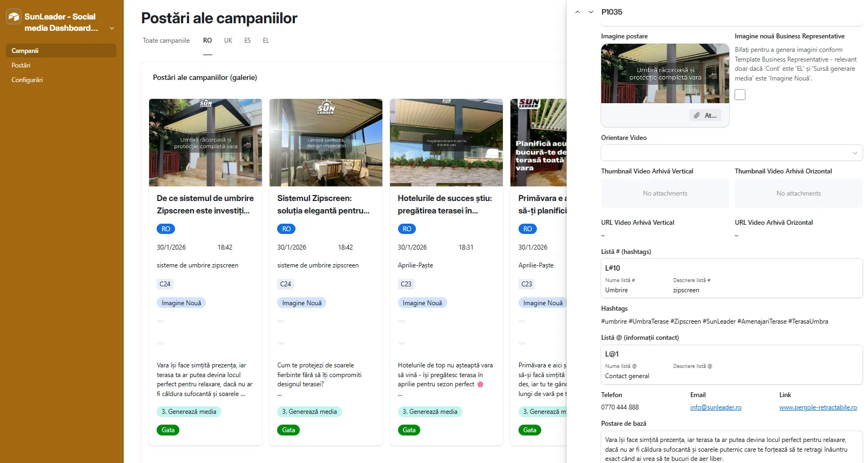868x463 pixels.
Task: Click 'Aprilie-Paște' on 'Hotelurile de succes' card
Action: (x=415, y=265)
